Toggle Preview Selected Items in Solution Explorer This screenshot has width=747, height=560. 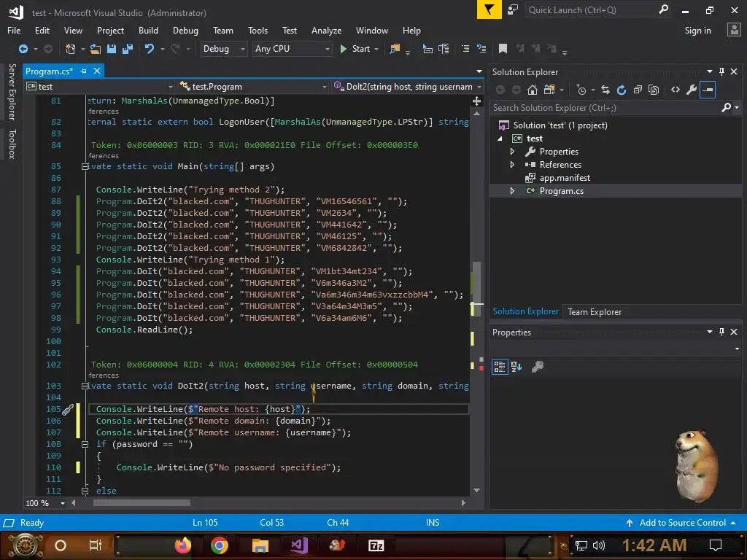(x=708, y=90)
